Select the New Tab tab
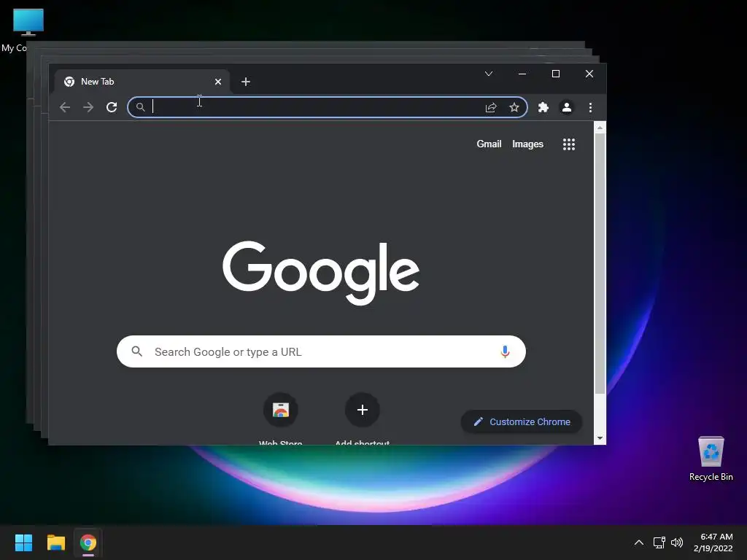This screenshot has height=560, width=747. [x=142, y=82]
